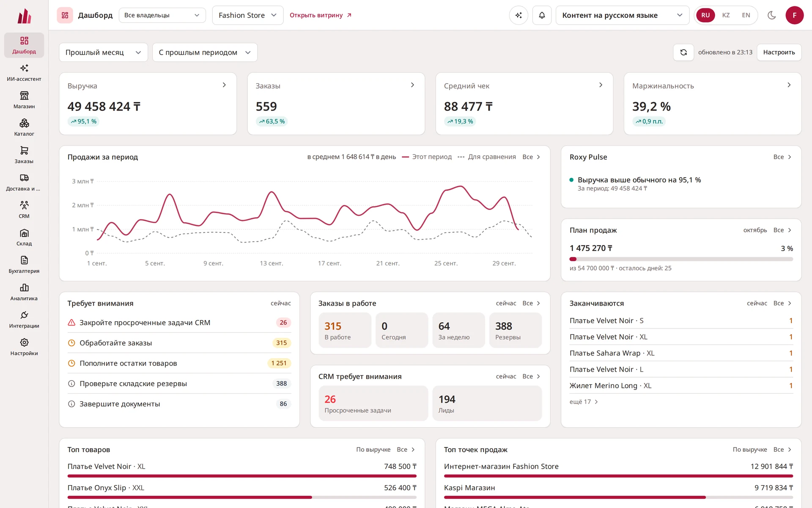Click 194 Лиды tile
The width and height of the screenshot is (812, 508).
487,403
